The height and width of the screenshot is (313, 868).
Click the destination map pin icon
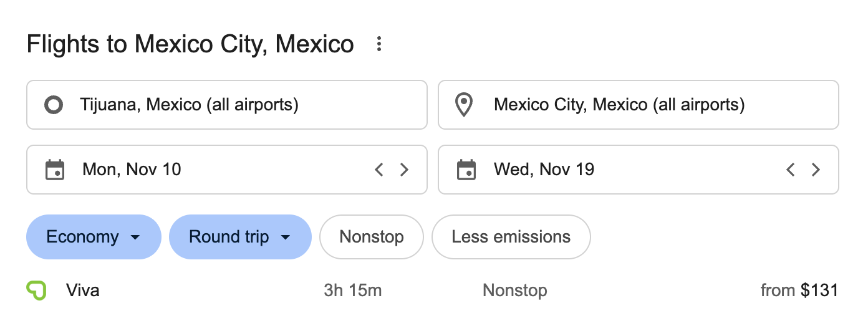[x=464, y=105]
